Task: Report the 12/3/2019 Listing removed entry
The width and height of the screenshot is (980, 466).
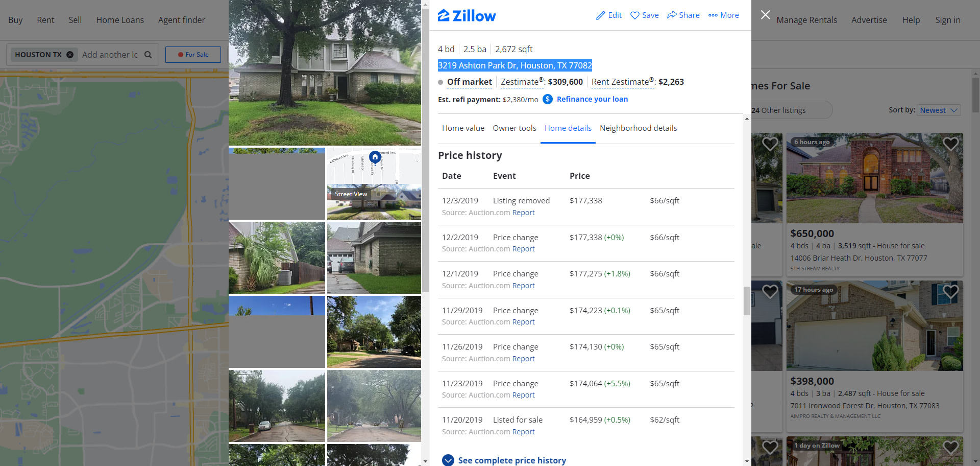Action: coord(524,213)
